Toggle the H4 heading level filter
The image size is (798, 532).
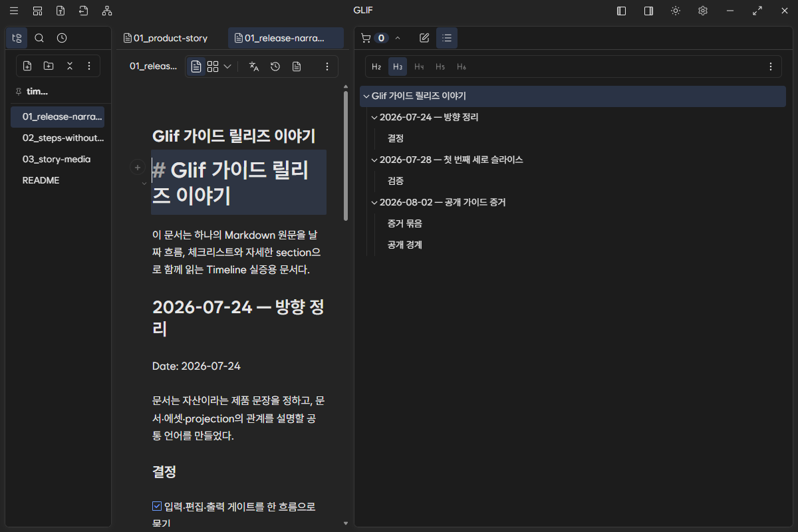(419, 66)
